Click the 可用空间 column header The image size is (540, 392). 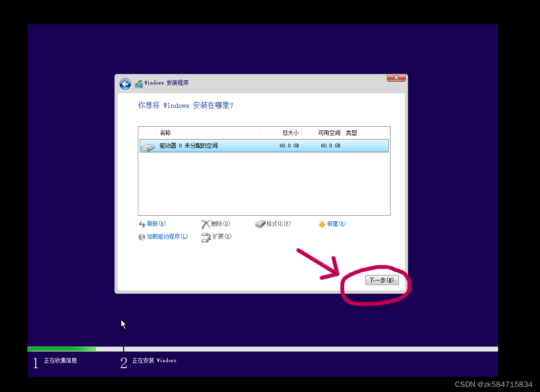[322, 133]
